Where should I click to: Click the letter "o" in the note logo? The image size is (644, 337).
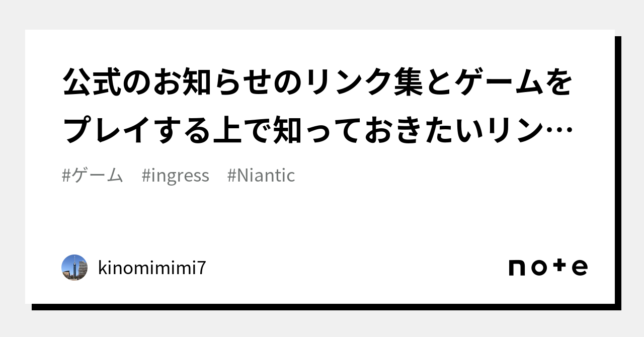[x=538, y=268]
